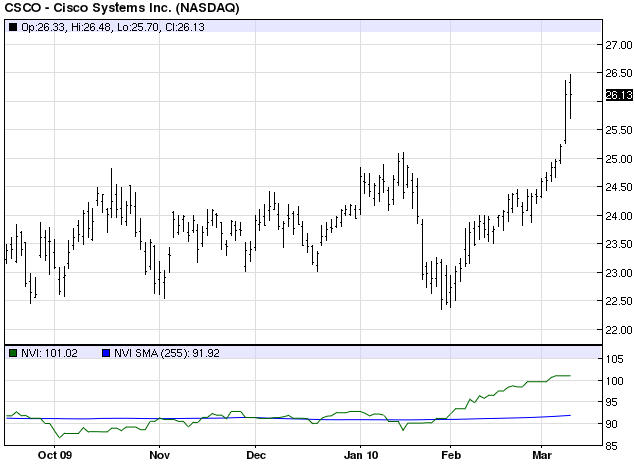Screen dimensions: 635x465
Task: Click the 24.50 price axis label
Action: click(619, 187)
